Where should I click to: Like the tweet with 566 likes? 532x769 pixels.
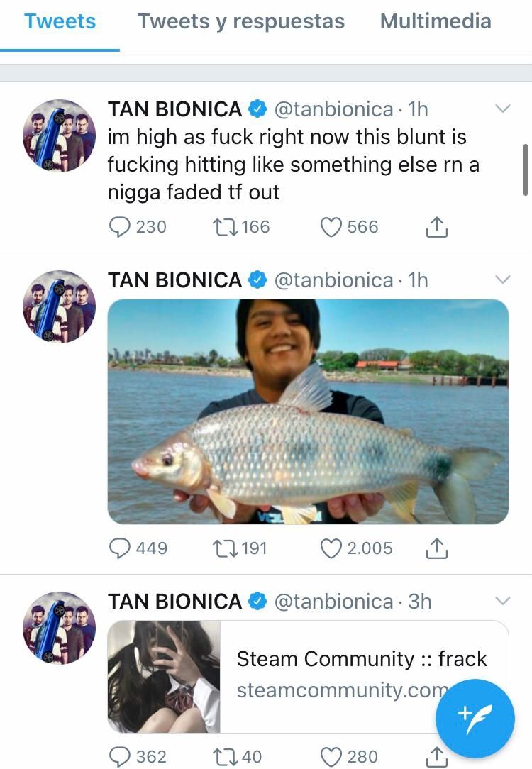(331, 227)
